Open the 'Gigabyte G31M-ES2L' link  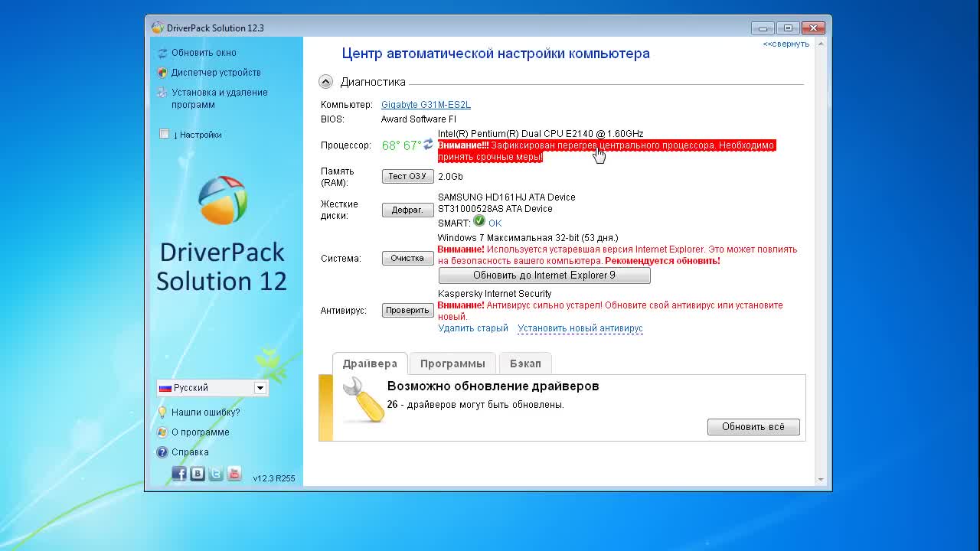(x=426, y=105)
